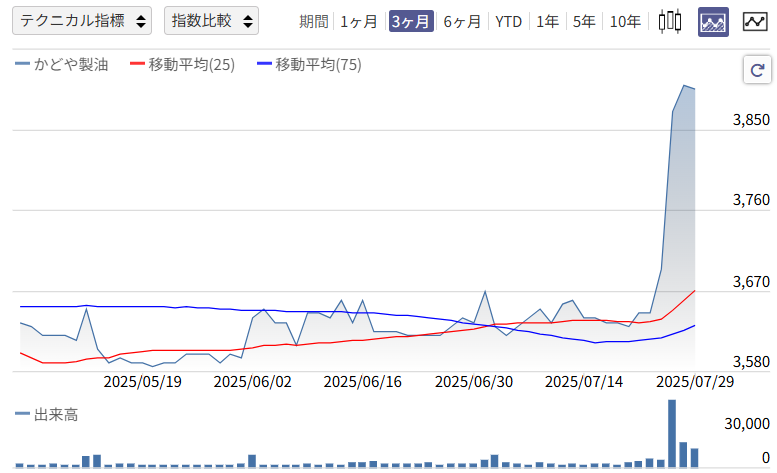Image resolution: width=777 pixels, height=473 pixels.
Task: Click the 2025/06/30 date label
Action: (x=473, y=382)
